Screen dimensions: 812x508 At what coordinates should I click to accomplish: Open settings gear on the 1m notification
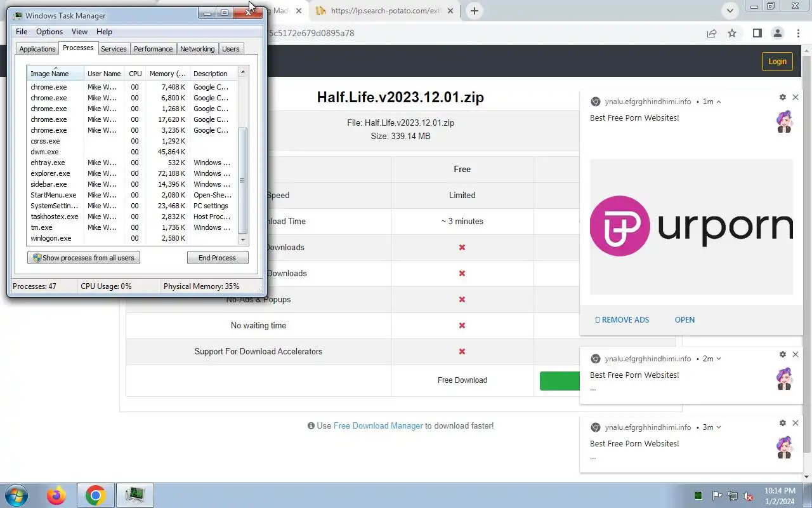coord(782,97)
